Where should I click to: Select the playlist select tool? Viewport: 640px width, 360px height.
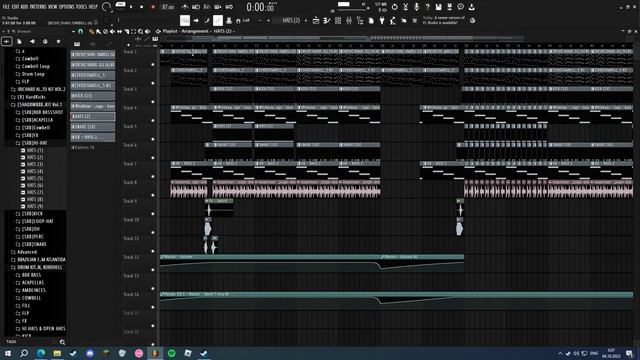pos(133,31)
